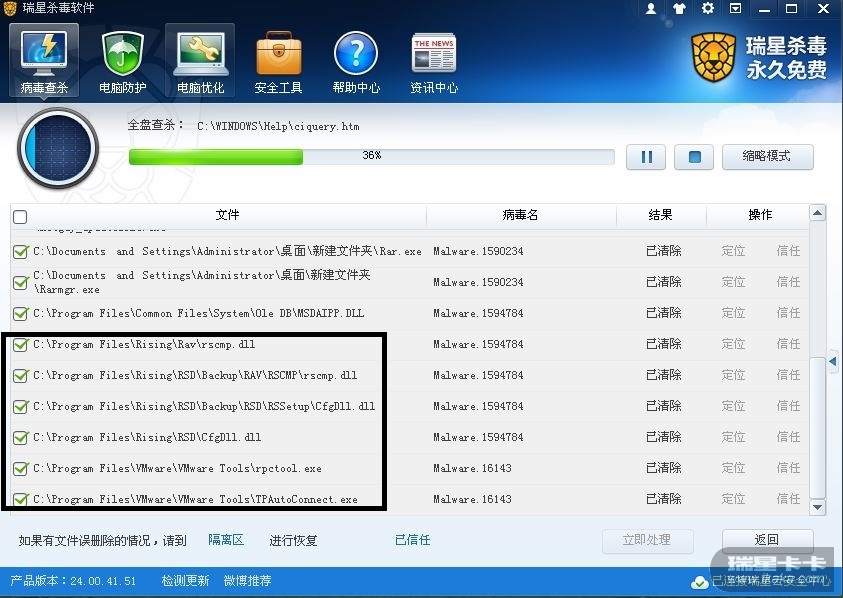Open the 病毒查杀 virus scan section
843x598 pixels.
[x=44, y=61]
